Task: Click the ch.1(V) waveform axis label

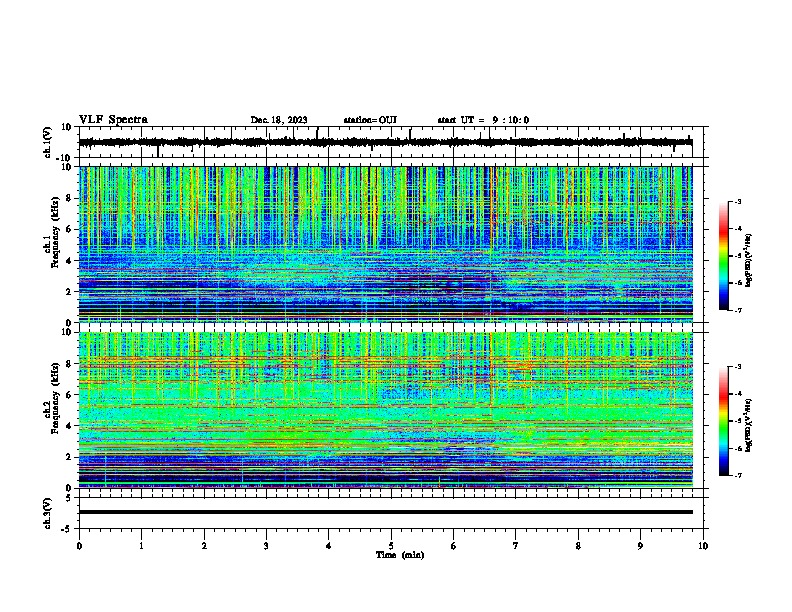Action: click(x=47, y=142)
